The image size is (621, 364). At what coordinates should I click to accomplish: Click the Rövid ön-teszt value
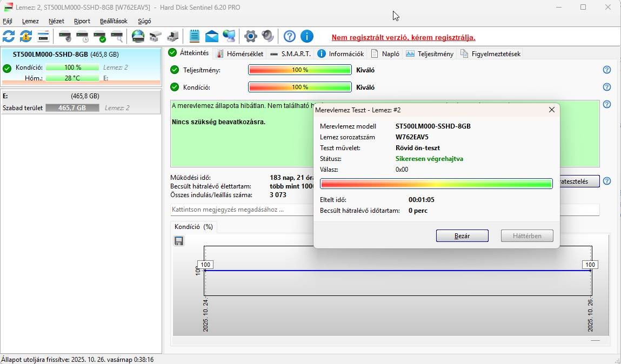417,148
